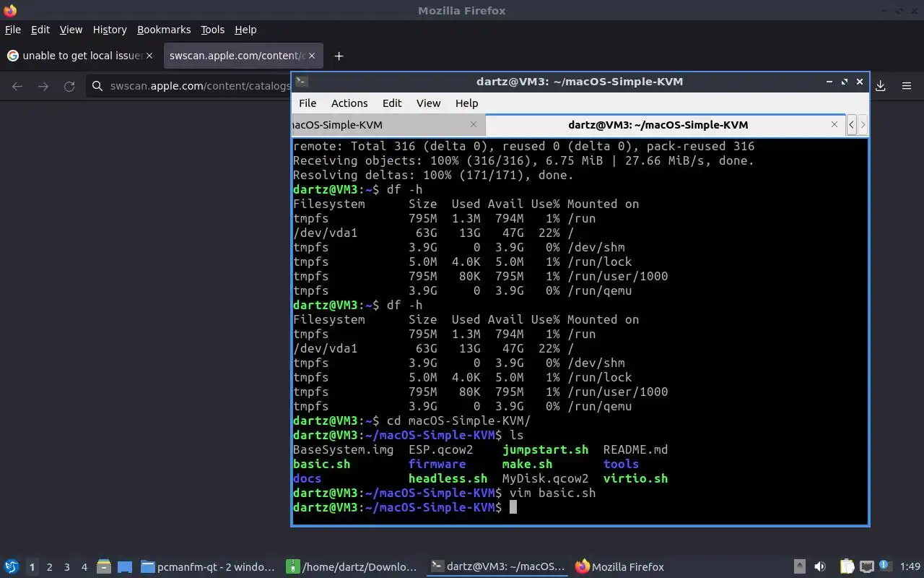Open Firefox File menu
This screenshot has width=924, height=578.
tap(13, 30)
